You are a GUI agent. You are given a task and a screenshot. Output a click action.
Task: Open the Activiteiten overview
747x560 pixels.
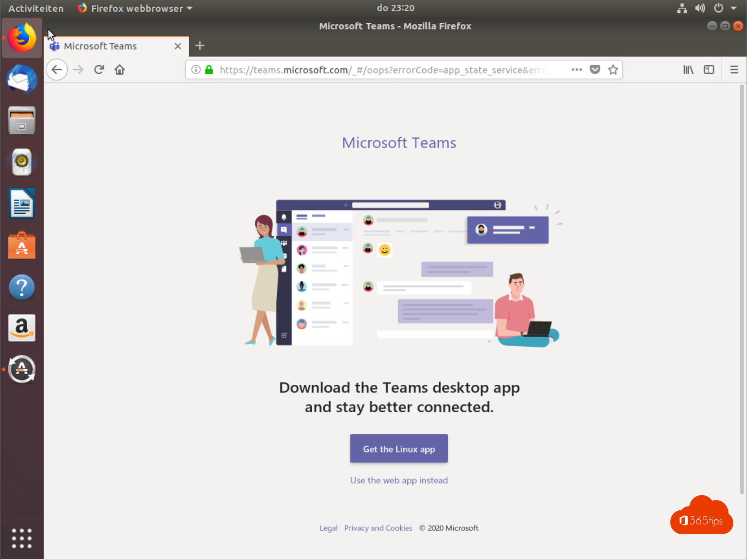pos(36,8)
